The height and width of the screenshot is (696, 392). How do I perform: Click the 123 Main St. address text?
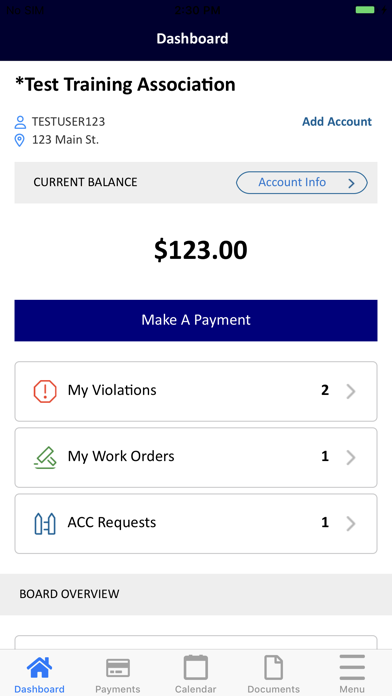(x=65, y=140)
